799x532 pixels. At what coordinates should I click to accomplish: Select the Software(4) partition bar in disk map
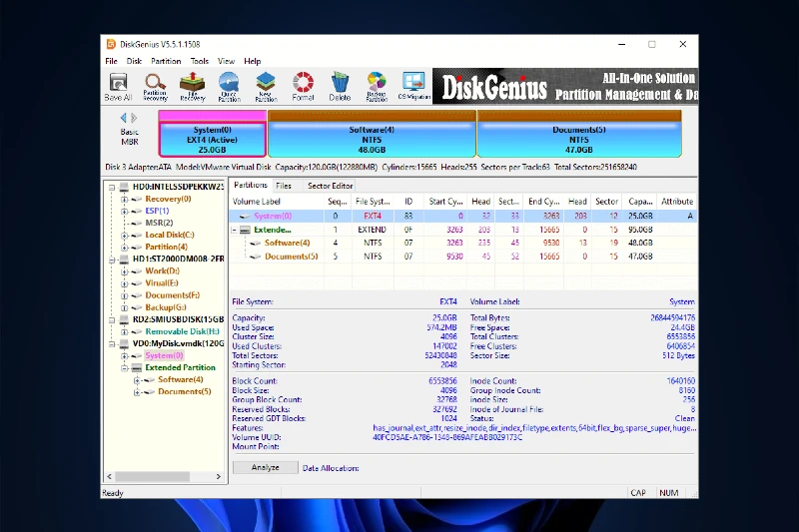[x=371, y=136]
